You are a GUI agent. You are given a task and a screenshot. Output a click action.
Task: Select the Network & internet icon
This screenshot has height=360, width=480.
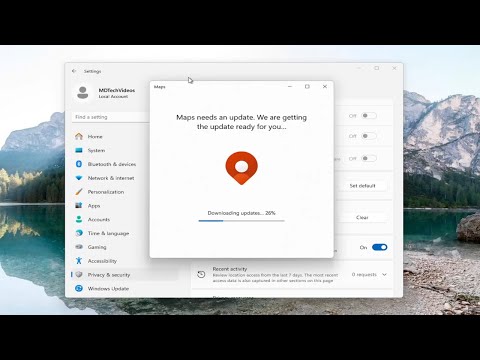click(x=79, y=178)
